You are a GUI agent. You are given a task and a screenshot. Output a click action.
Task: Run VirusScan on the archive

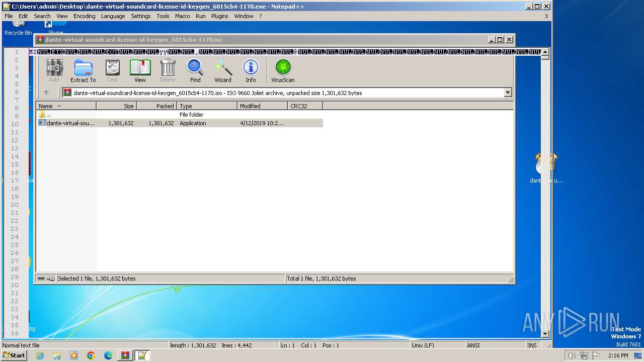(x=283, y=70)
